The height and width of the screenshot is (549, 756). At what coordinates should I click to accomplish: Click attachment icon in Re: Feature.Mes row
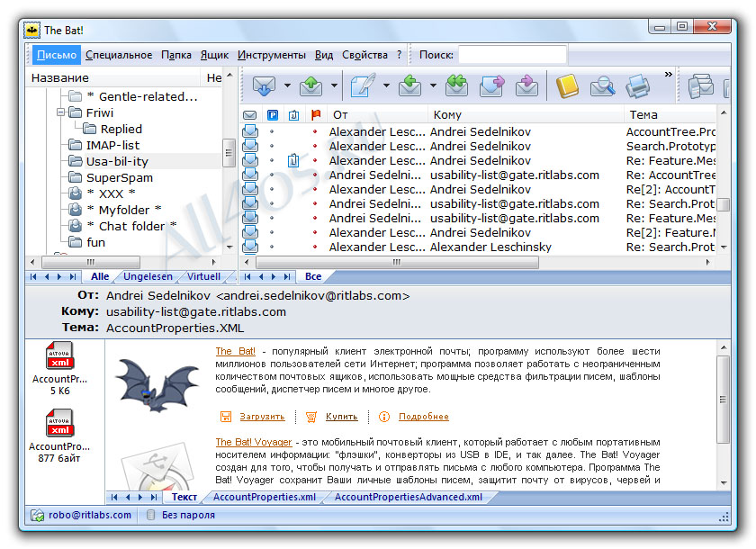(293, 160)
